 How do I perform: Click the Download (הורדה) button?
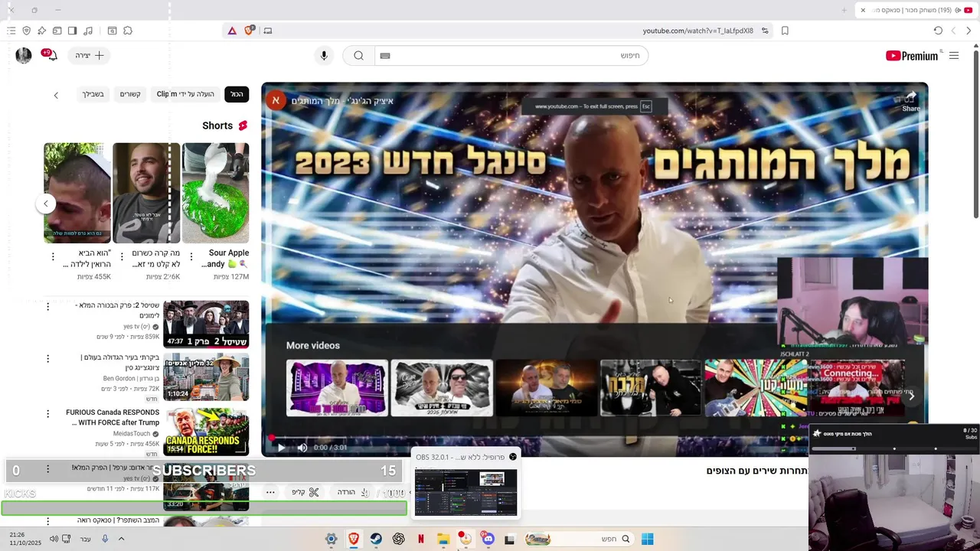[x=353, y=492]
